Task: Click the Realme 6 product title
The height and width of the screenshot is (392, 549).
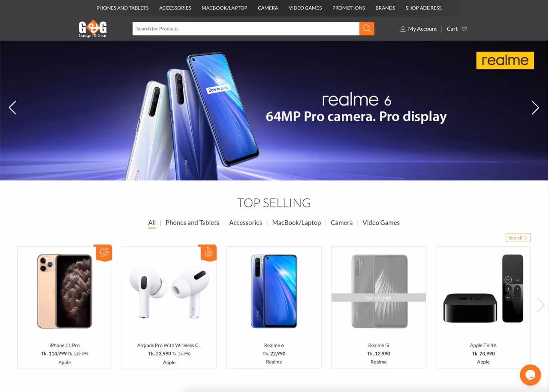Action: pos(274,345)
